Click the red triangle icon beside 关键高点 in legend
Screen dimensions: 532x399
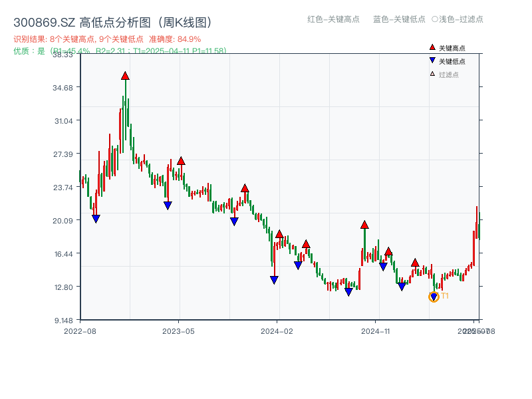(x=432, y=47)
